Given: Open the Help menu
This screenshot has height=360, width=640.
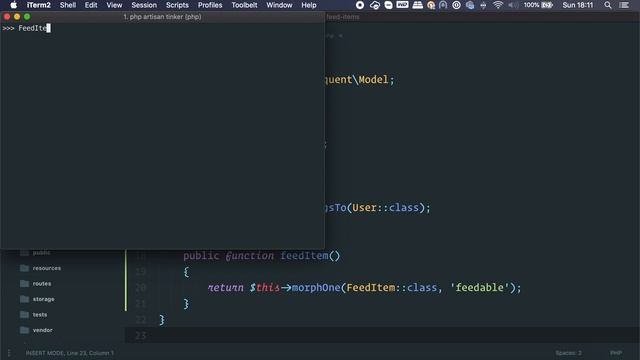Looking at the screenshot, I should tap(309, 5).
